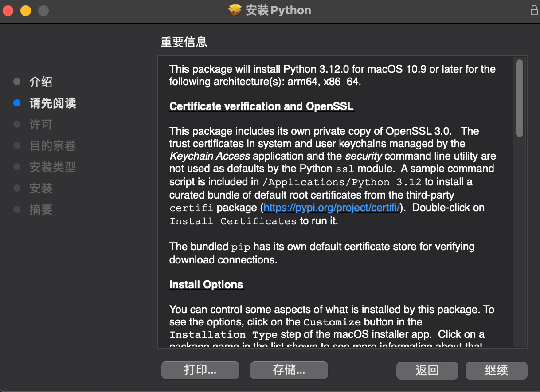Click the grey bullet beside 介绍
The width and height of the screenshot is (540, 392).
[17, 82]
